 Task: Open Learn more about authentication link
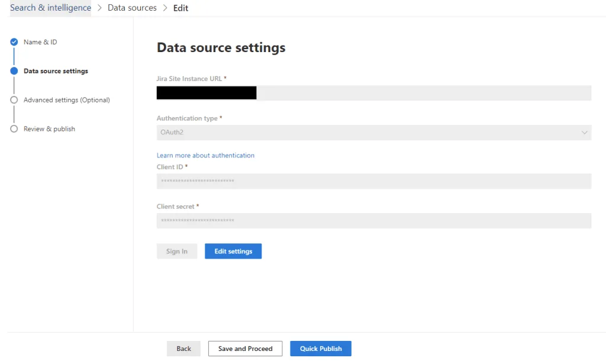point(205,155)
